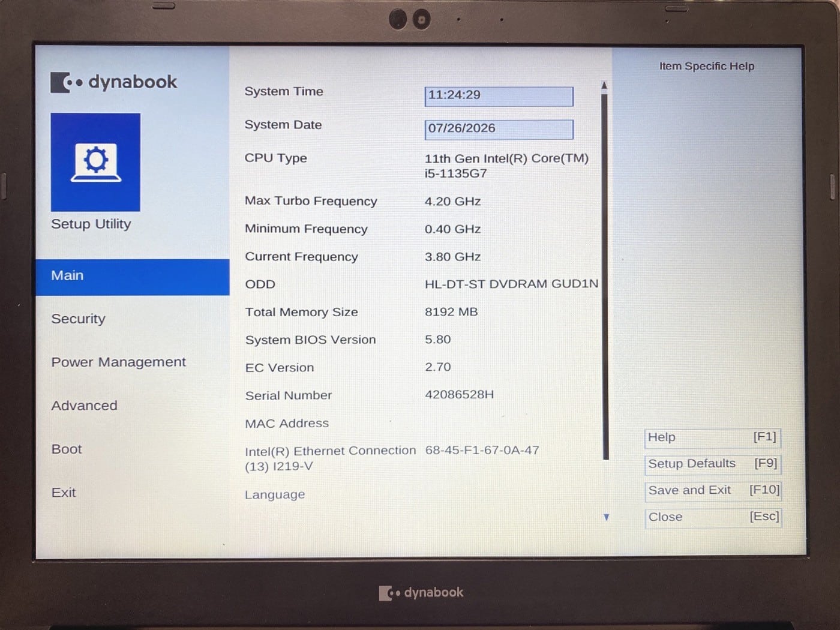This screenshot has height=630, width=840.
Task: Click the MAC value 68-45-F1-67-0A-47
Action: pos(482,450)
